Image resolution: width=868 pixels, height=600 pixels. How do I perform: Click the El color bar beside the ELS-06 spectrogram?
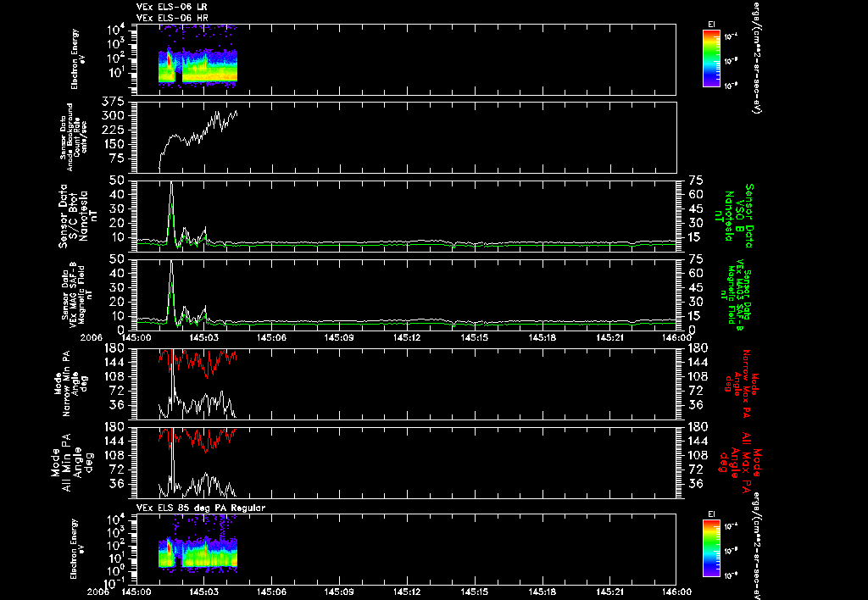tap(711, 58)
